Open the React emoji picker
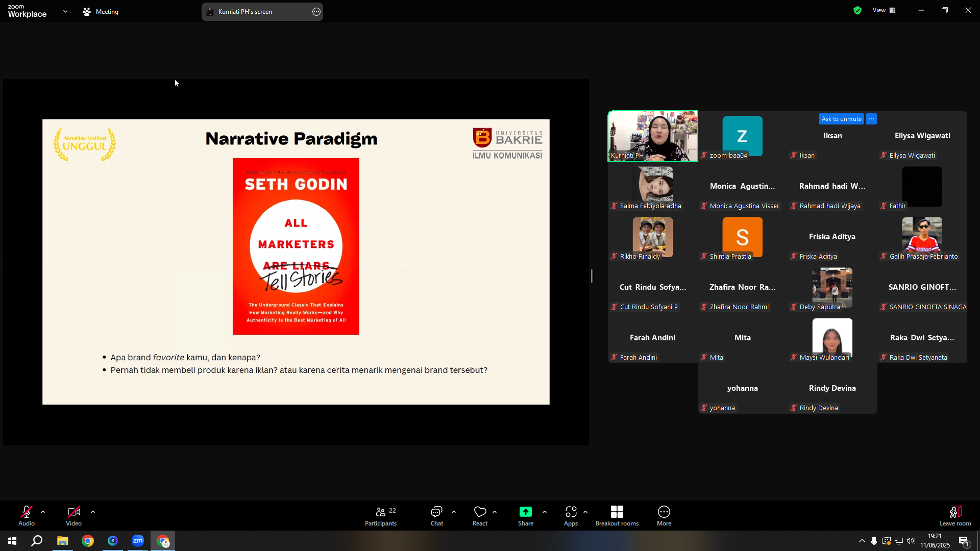980x551 pixels. coord(480,515)
